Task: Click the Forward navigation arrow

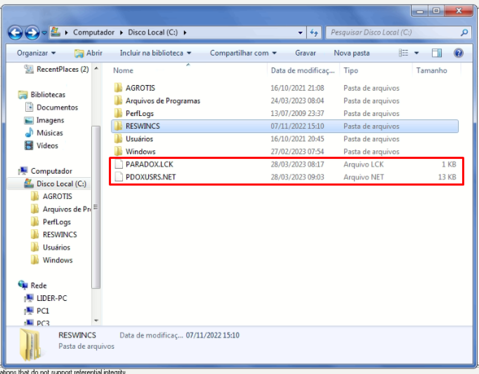Action: (x=32, y=33)
